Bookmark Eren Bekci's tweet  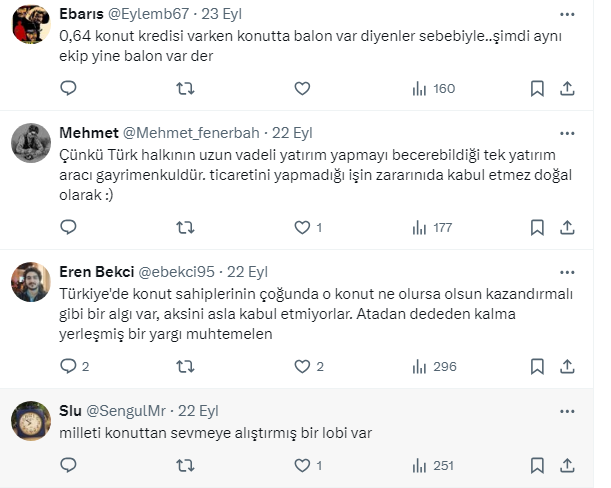click(x=537, y=366)
